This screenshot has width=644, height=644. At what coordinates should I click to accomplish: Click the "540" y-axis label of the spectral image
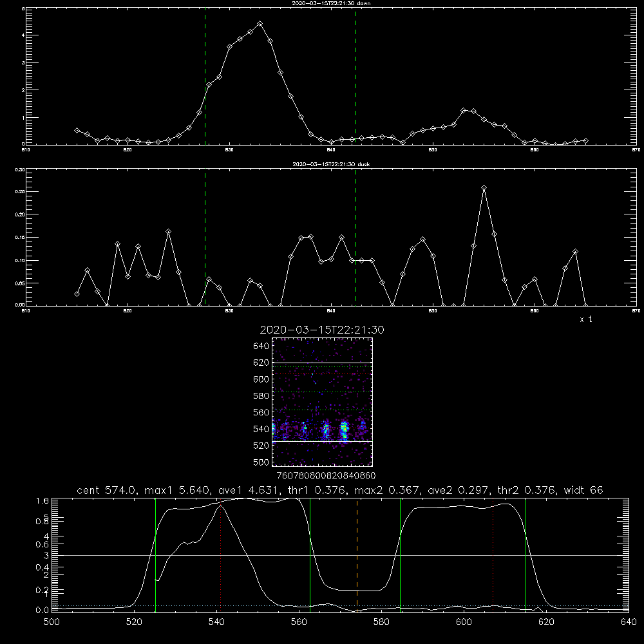261,429
